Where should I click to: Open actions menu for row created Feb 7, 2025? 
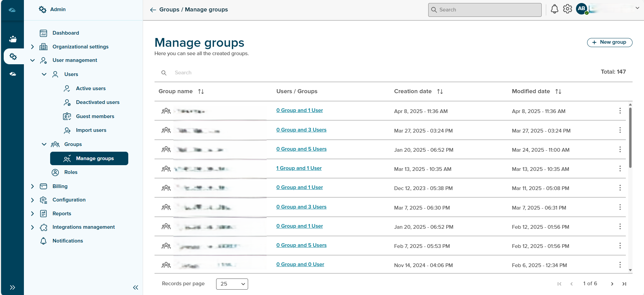[x=620, y=246]
